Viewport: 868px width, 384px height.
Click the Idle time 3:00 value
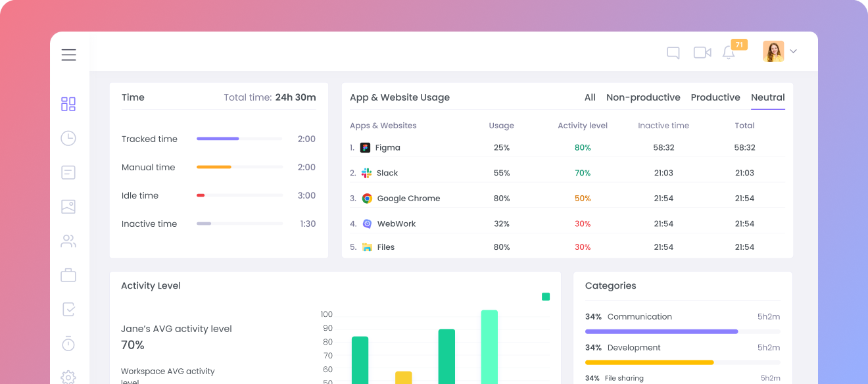[306, 195]
